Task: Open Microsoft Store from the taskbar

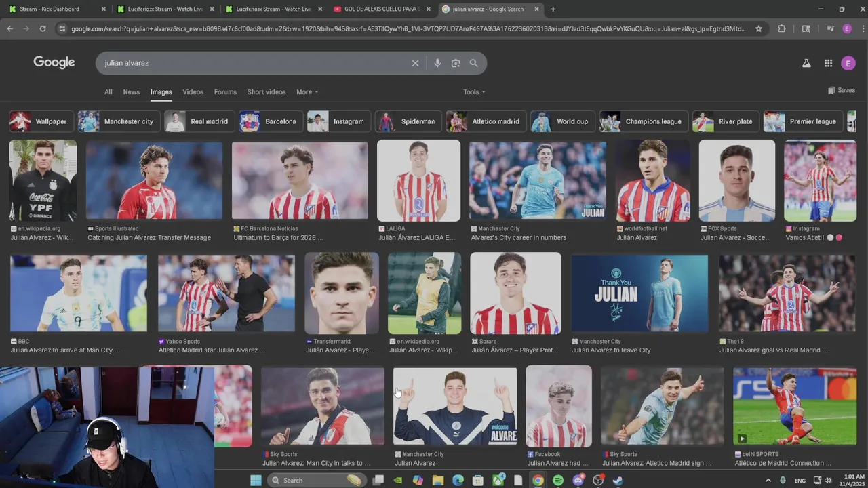Action: tap(478, 480)
